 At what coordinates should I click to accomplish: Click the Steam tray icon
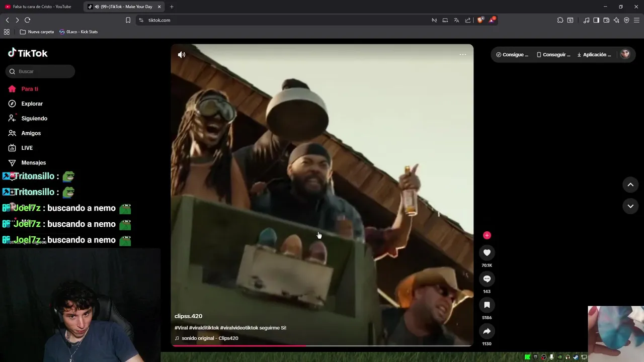point(576,357)
